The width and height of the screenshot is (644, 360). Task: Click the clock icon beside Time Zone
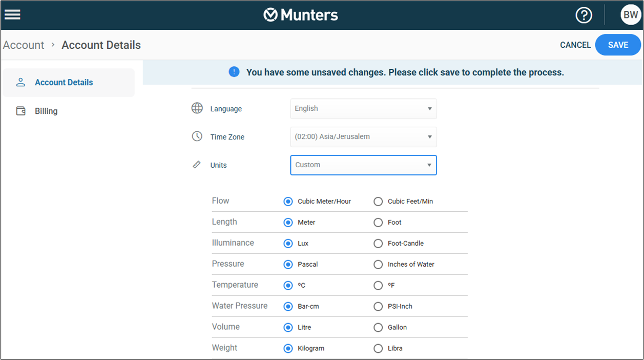point(197,136)
